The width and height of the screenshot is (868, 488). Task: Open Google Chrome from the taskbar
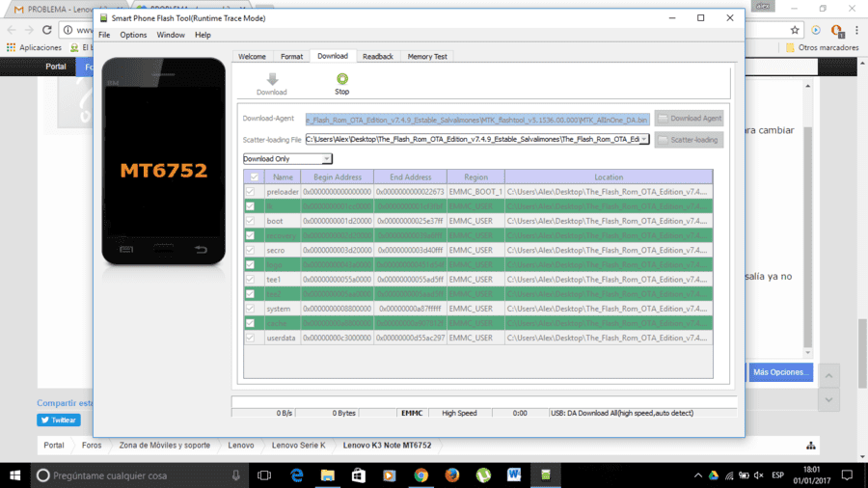(x=420, y=475)
